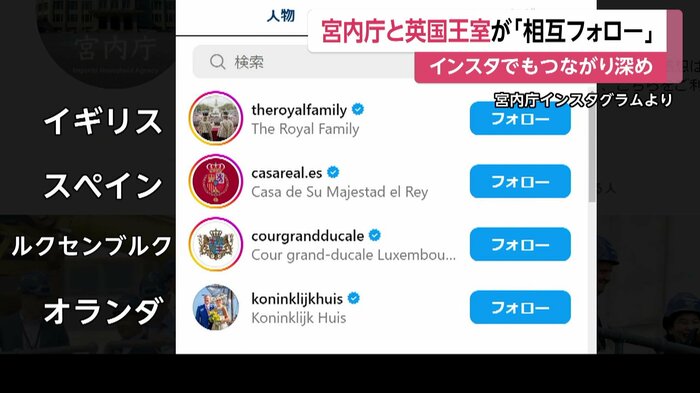The width and height of the screenshot is (700, 393).
Task: Follow Casa de Su Majestad el Rey
Action: [x=520, y=181]
